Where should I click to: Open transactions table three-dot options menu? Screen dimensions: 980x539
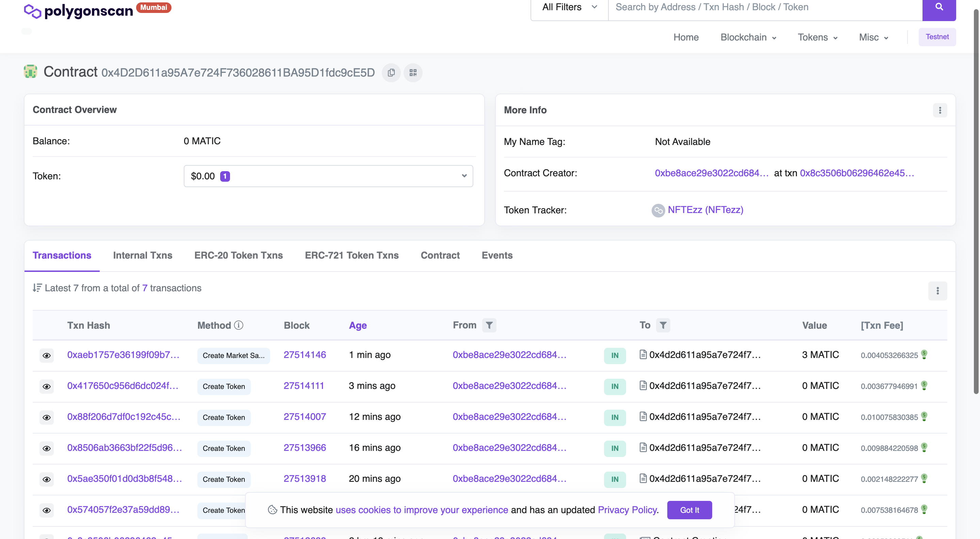[937, 291]
